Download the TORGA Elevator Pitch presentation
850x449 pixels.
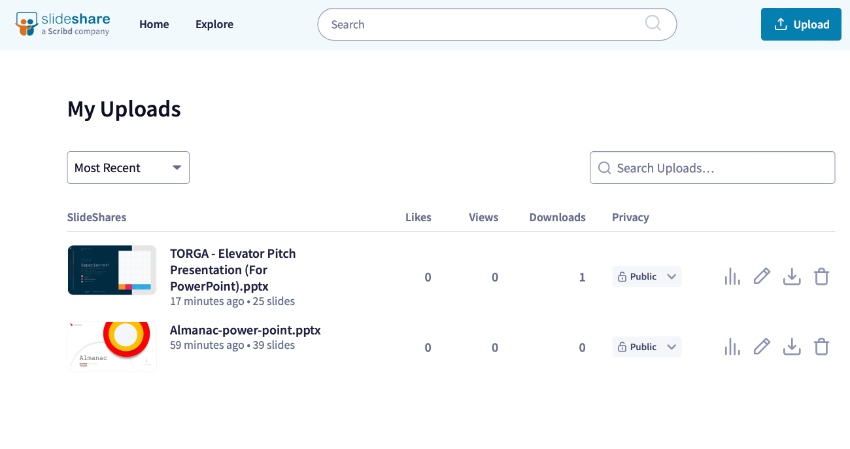(x=791, y=277)
